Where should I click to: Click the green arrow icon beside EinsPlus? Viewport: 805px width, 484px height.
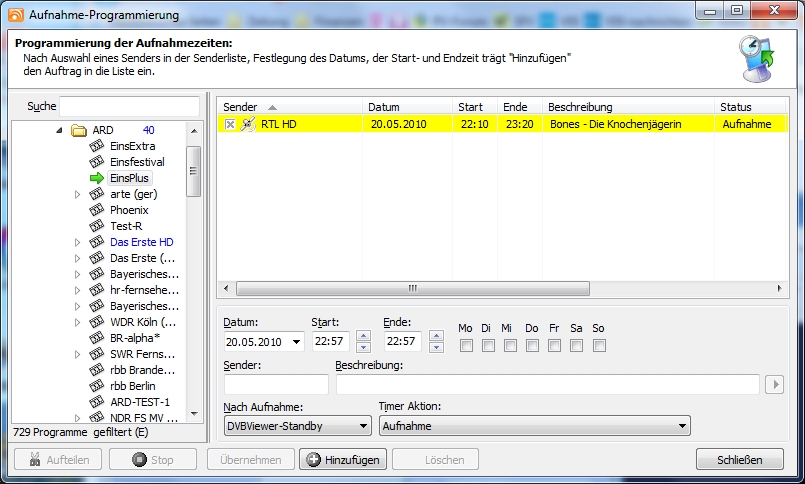pos(97,178)
